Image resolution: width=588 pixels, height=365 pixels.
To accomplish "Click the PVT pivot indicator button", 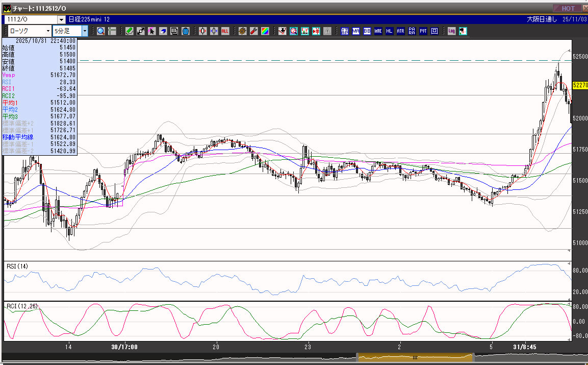I will 423,31.
